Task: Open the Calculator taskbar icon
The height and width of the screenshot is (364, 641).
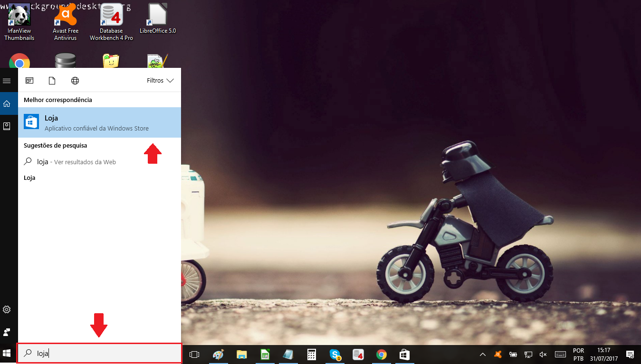Action: 312,355
